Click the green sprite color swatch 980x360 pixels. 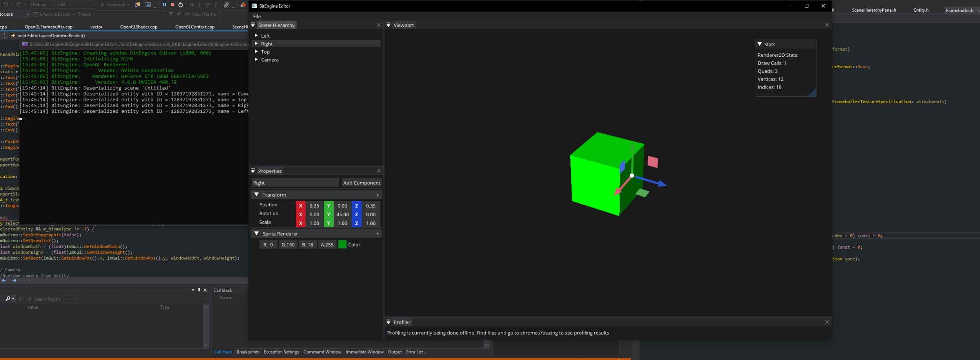342,244
